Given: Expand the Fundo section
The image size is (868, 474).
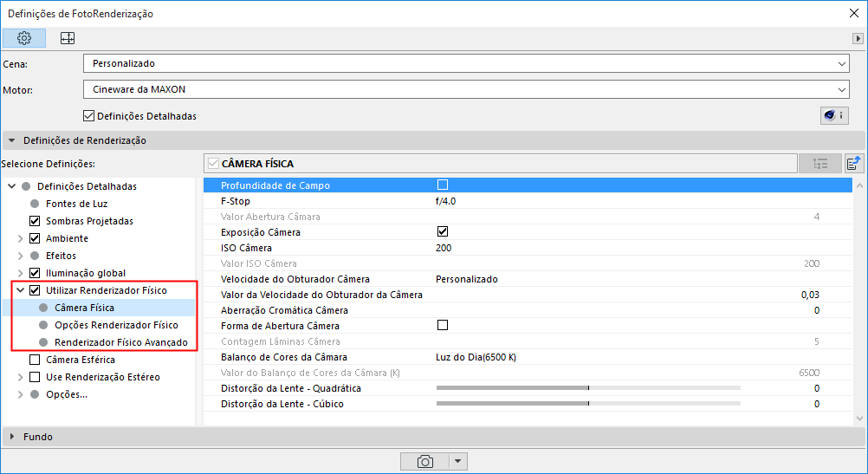Looking at the screenshot, I should tap(11, 437).
